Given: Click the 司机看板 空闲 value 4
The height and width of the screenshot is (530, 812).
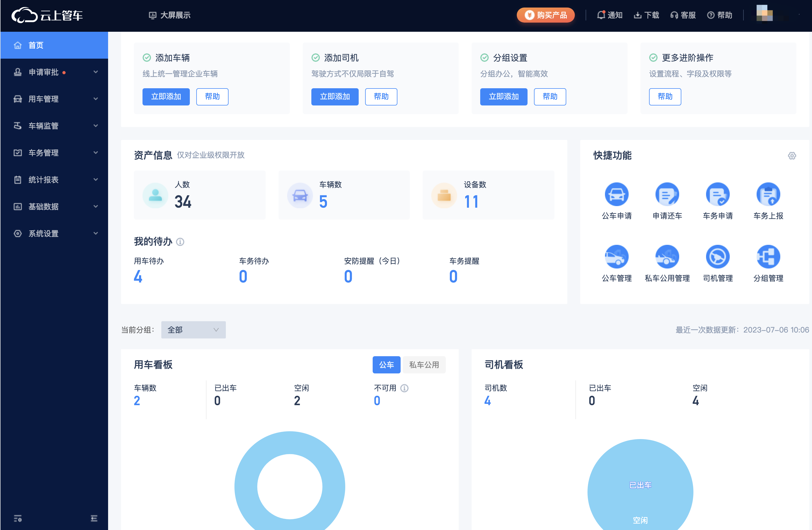Looking at the screenshot, I should (x=696, y=401).
